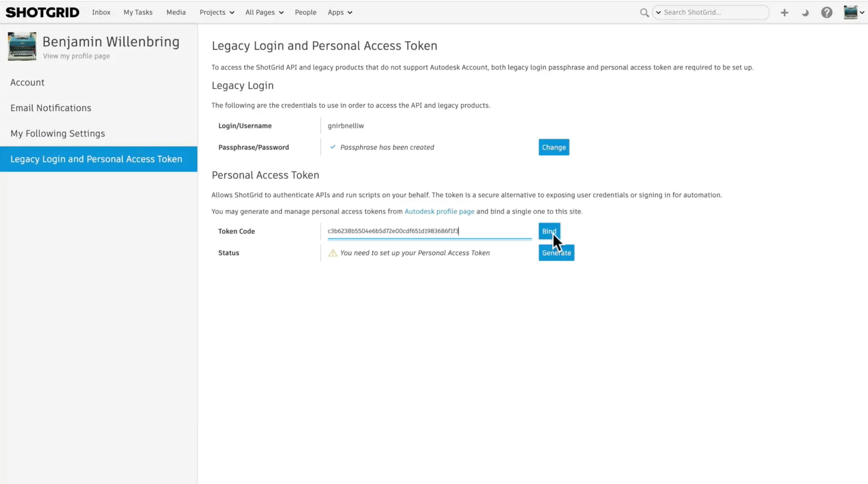Click the passphrase created checkmark icon
868x484 pixels.
click(333, 147)
